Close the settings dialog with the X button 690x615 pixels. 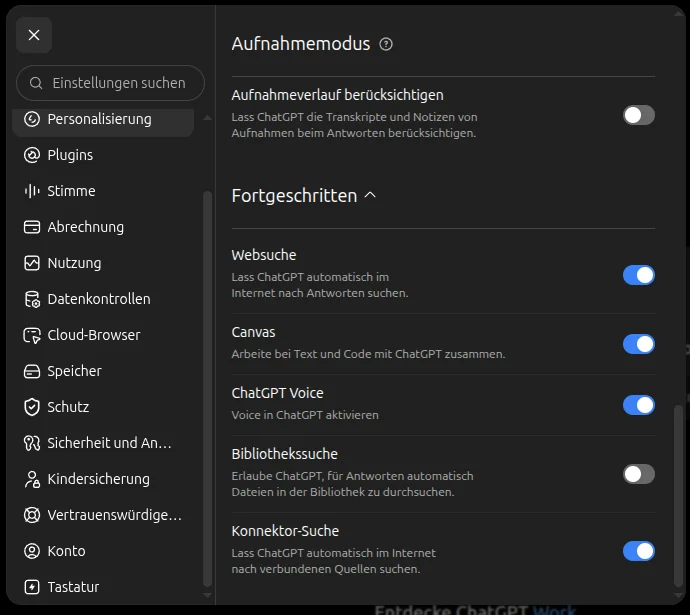tap(34, 35)
